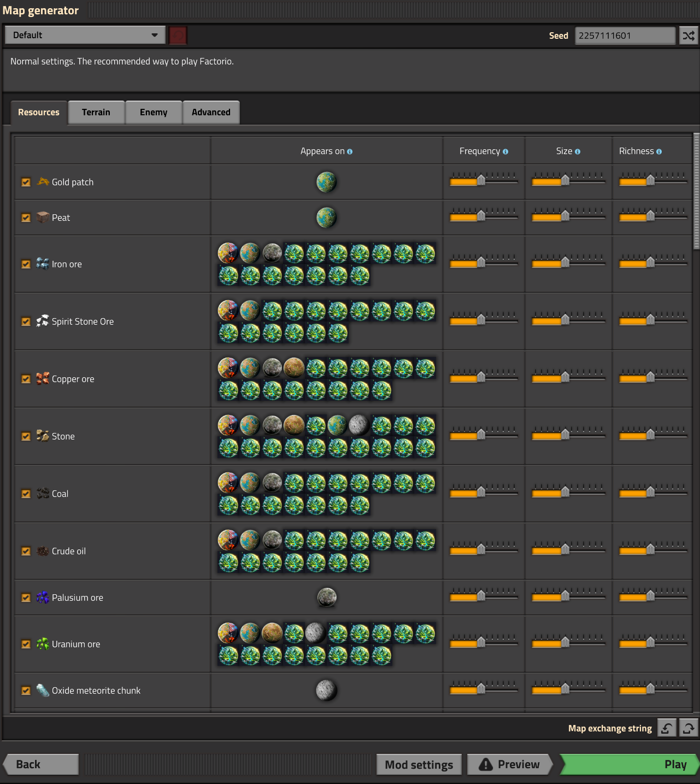
Task: Click the Gold patch resource icon
Action: pyautogui.click(x=43, y=182)
